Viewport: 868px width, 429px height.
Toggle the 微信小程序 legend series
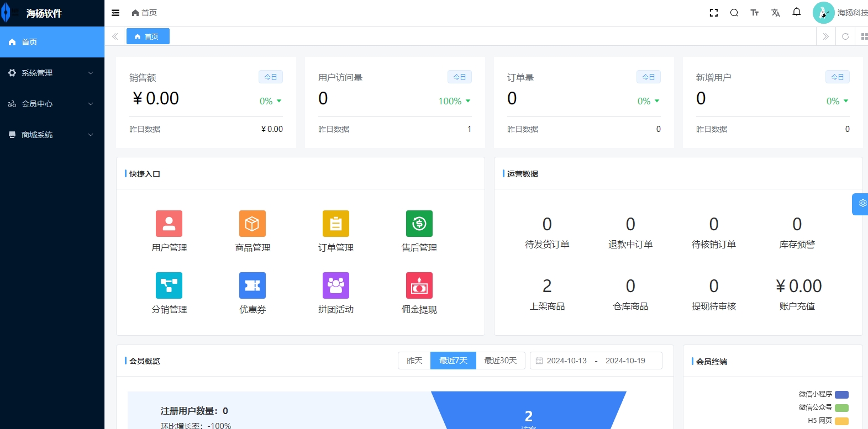click(841, 394)
